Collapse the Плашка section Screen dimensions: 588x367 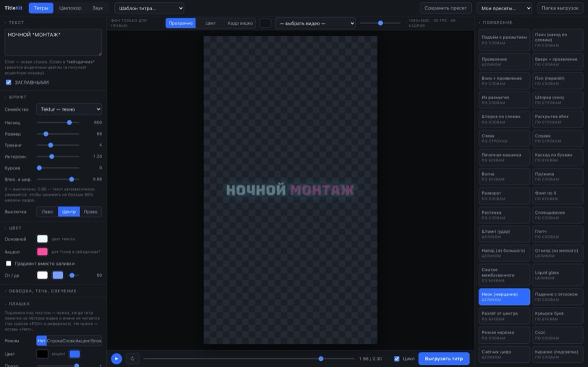click(19, 303)
